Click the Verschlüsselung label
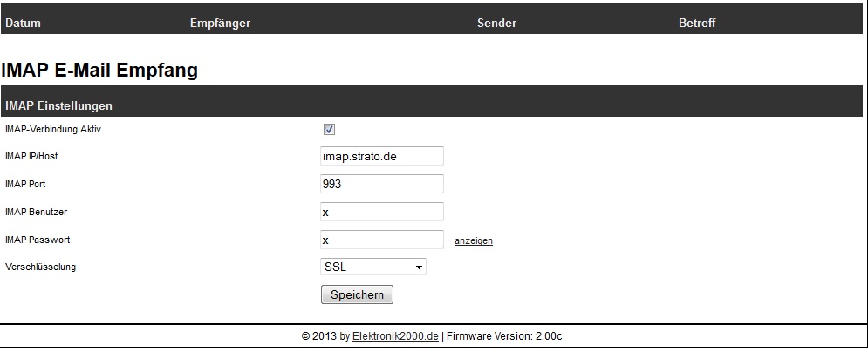The width and height of the screenshot is (868, 352). 41,267
